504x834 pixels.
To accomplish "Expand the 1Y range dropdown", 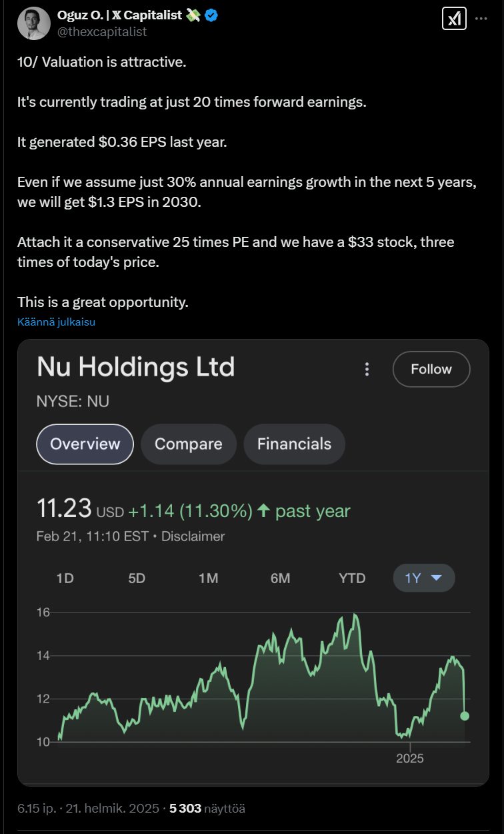I will click(424, 578).
